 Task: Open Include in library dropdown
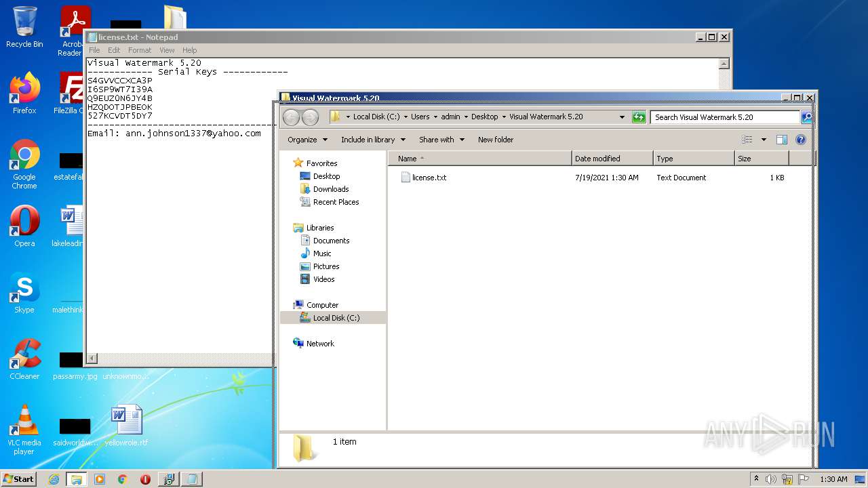(373, 140)
